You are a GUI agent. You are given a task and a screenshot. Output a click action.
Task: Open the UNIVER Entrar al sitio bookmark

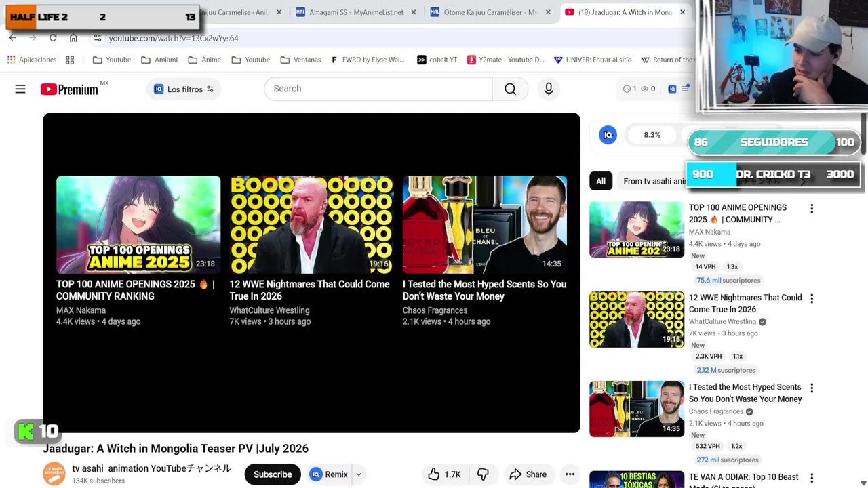click(x=593, y=60)
